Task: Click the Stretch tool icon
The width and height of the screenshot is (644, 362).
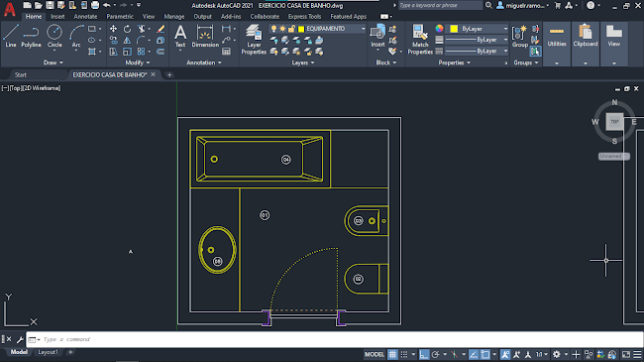Action: point(113,52)
